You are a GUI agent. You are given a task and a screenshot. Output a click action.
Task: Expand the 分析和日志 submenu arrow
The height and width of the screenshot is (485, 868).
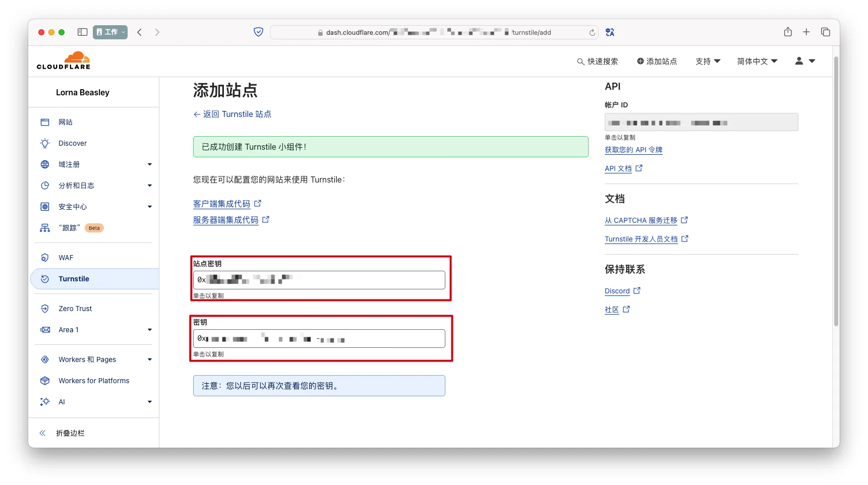[x=150, y=186]
